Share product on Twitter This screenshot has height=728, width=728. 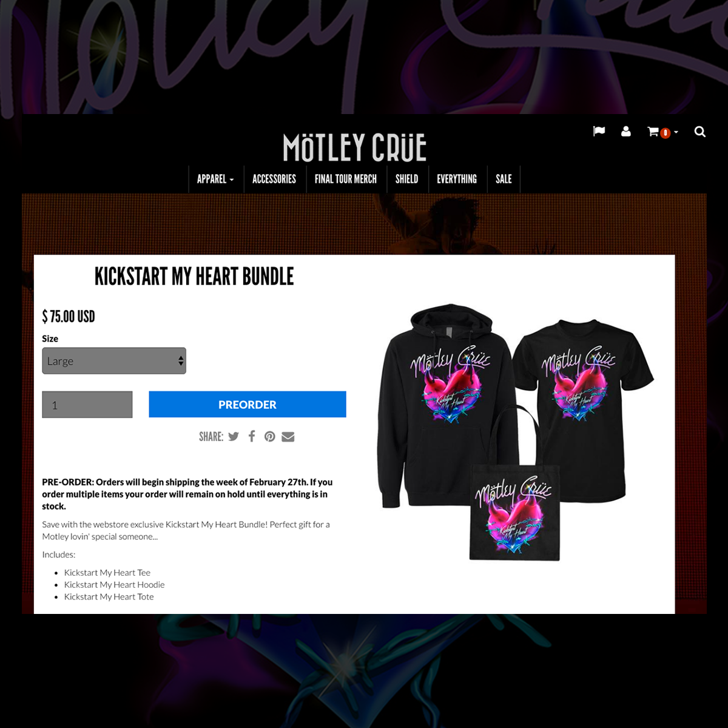[x=234, y=436]
